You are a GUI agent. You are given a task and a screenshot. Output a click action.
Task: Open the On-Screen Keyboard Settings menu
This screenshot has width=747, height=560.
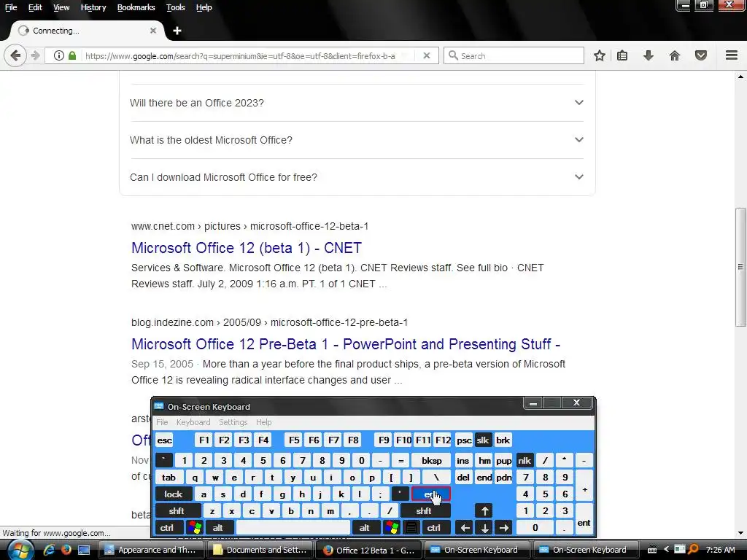click(233, 422)
